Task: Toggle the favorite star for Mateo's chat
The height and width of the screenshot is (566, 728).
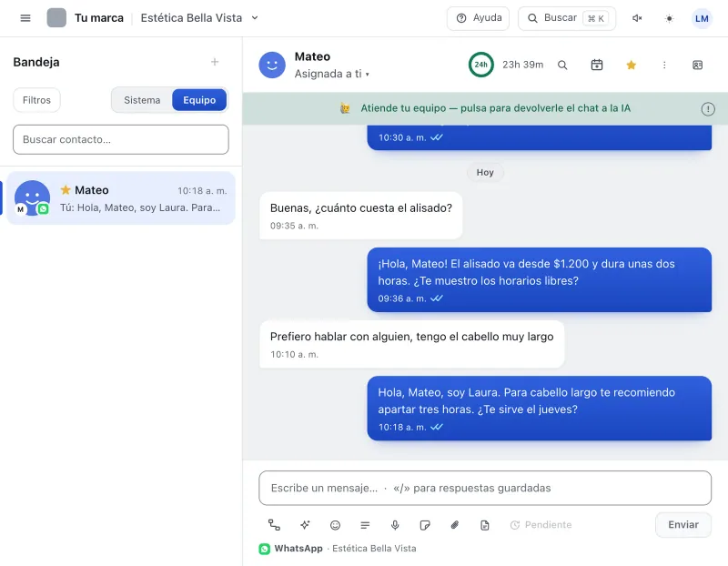Action: (x=631, y=65)
